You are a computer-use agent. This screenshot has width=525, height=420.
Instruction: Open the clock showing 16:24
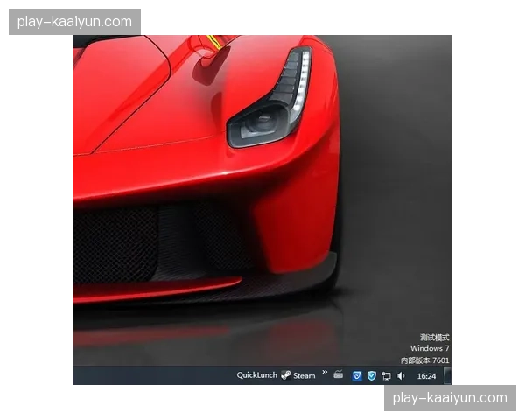point(426,375)
